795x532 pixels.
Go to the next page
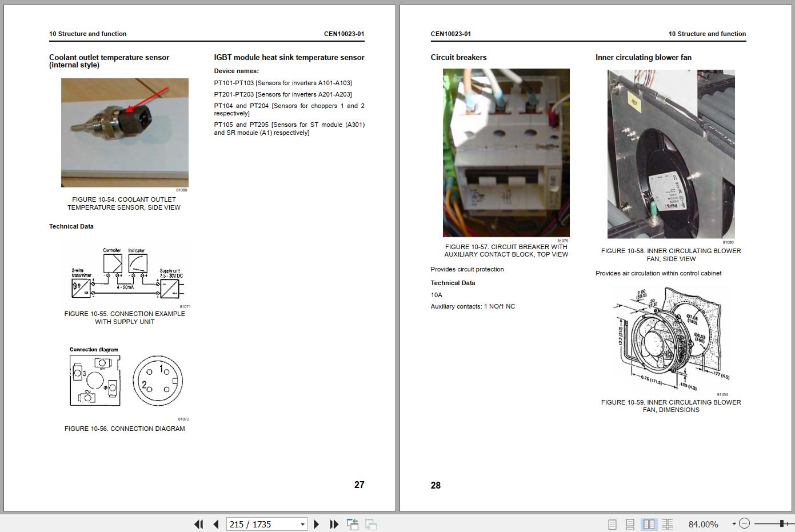click(x=317, y=524)
